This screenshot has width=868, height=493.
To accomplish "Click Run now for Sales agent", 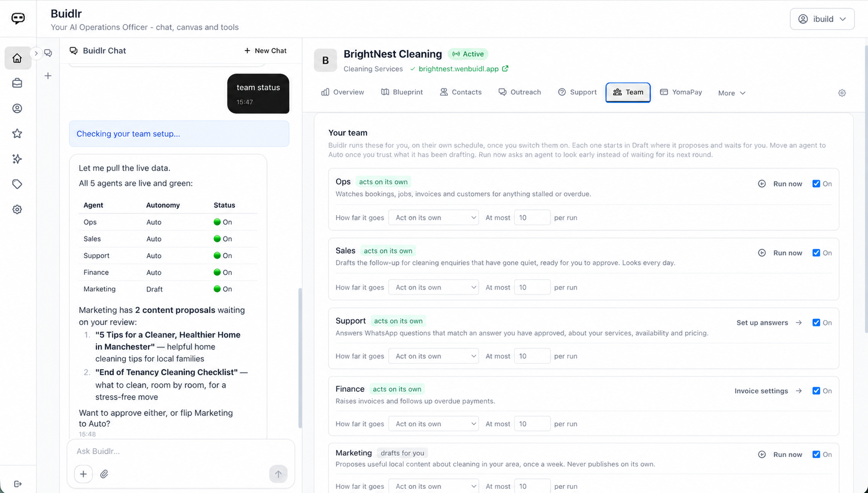I will click(x=780, y=253).
